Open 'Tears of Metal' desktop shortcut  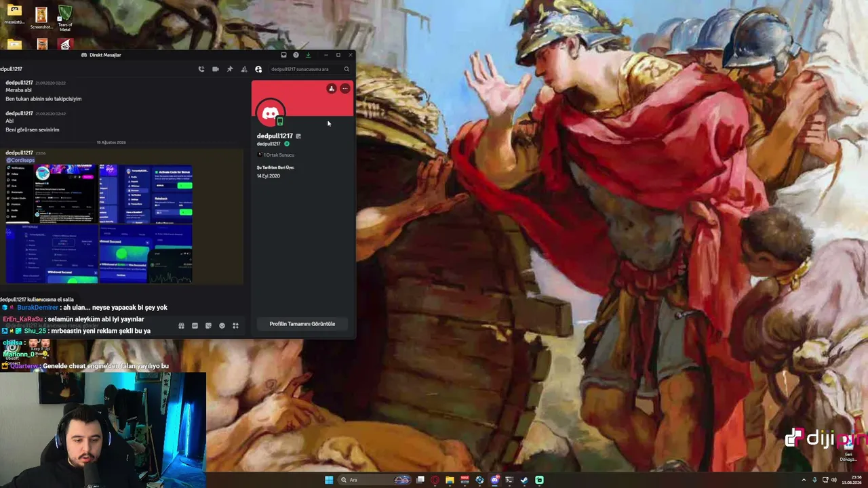tap(65, 19)
